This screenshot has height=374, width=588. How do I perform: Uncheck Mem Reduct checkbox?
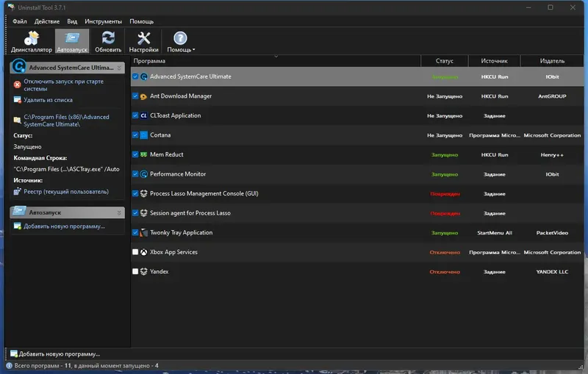135,154
